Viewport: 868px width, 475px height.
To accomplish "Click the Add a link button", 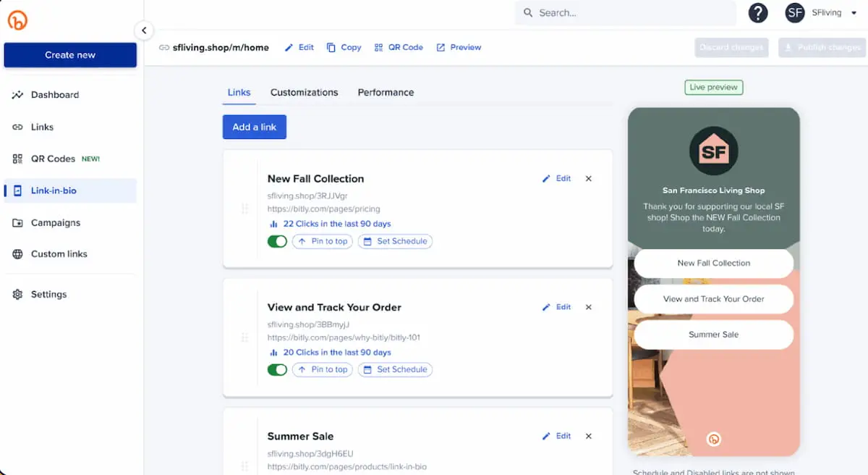I will 254,126.
